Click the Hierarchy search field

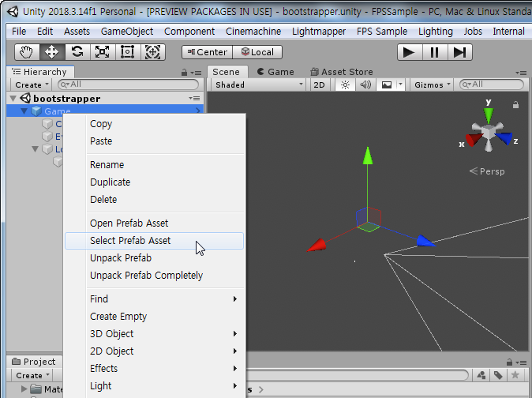click(128, 84)
